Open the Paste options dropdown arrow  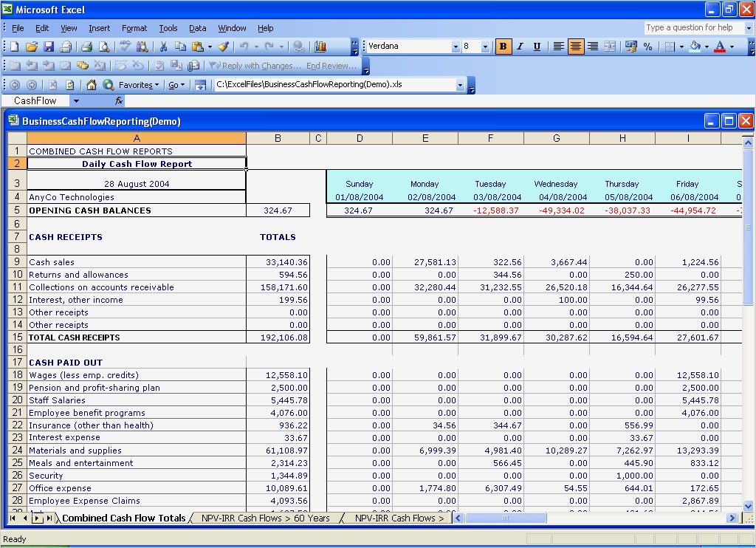click(210, 47)
